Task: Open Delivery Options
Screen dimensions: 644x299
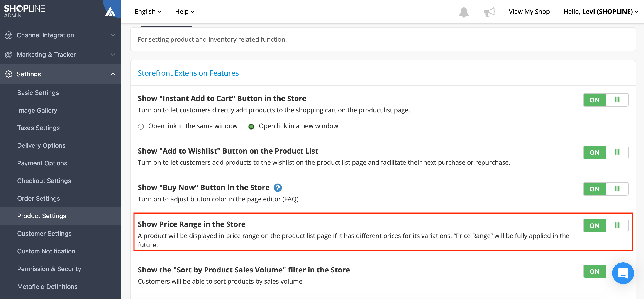Action: pyautogui.click(x=41, y=146)
